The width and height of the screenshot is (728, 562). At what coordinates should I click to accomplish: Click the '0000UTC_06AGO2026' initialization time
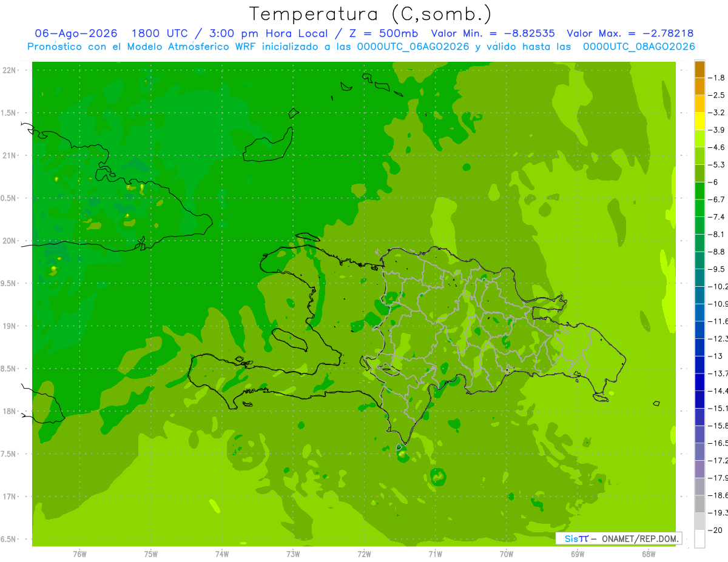[x=413, y=46]
